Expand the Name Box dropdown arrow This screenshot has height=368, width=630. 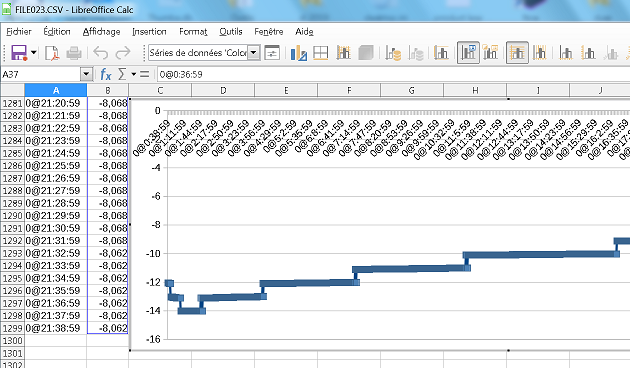86,74
